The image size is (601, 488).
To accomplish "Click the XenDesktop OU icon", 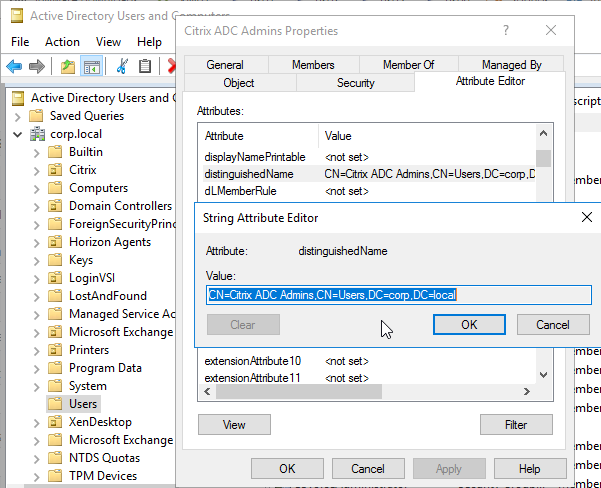I will point(55,422).
